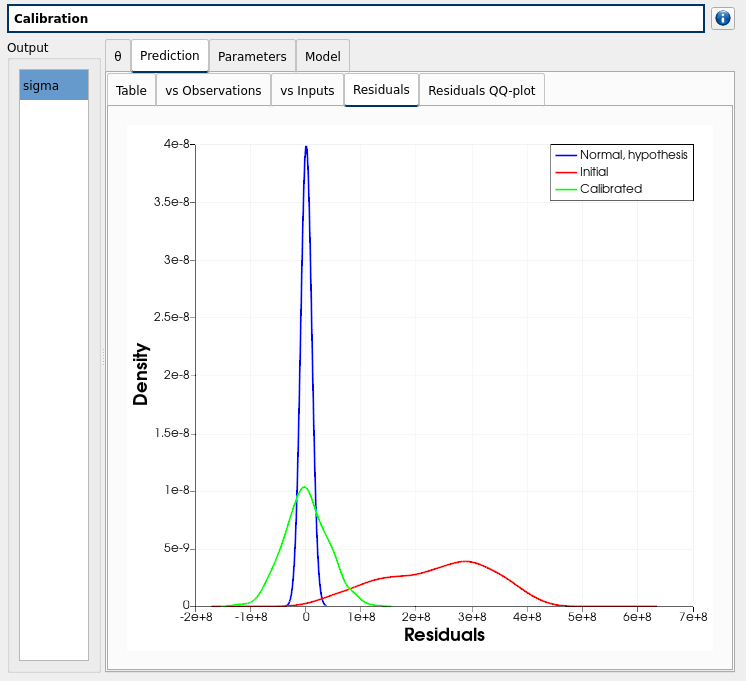Screen dimensions: 746x681
Task: Click the green line swatch in legend
Action: (x=566, y=189)
